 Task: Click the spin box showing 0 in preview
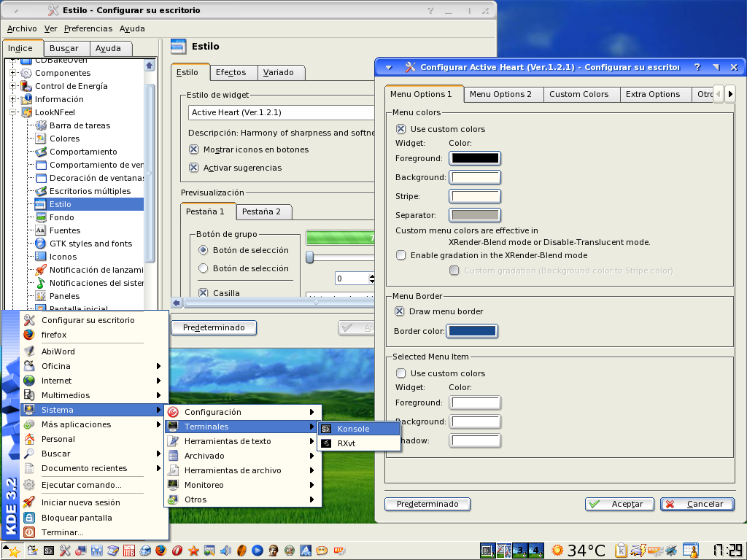(355, 279)
